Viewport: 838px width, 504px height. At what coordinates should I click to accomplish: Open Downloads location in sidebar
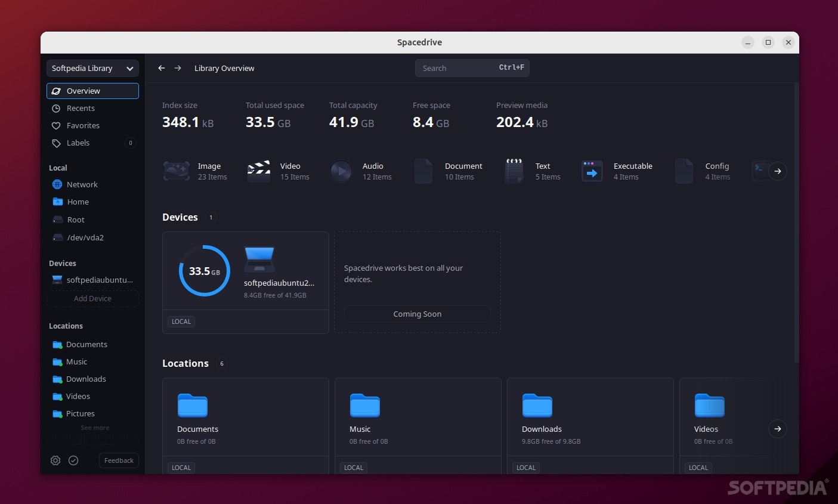pyautogui.click(x=92, y=379)
